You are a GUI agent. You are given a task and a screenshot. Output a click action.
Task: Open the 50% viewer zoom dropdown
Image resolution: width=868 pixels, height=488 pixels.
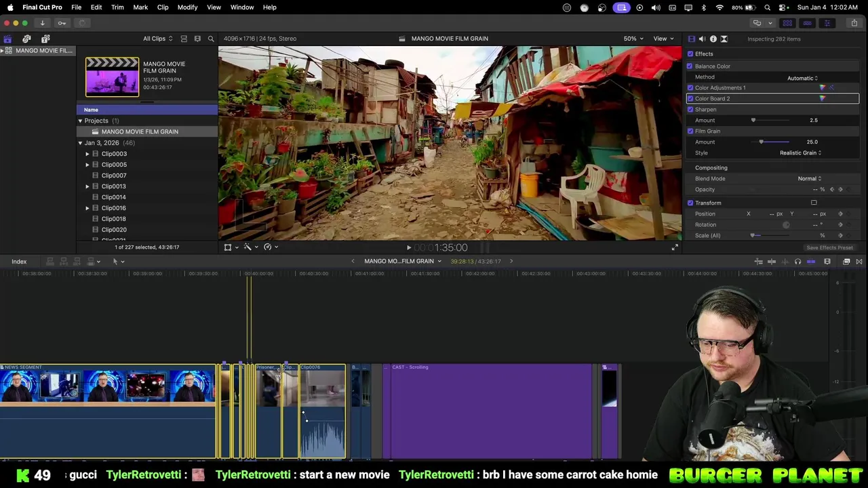[634, 39]
